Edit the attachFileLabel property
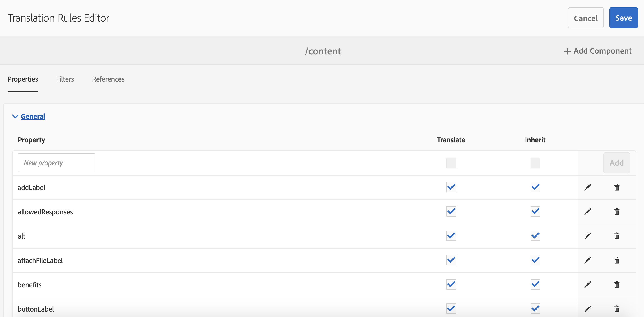The width and height of the screenshot is (644, 317). (587, 260)
